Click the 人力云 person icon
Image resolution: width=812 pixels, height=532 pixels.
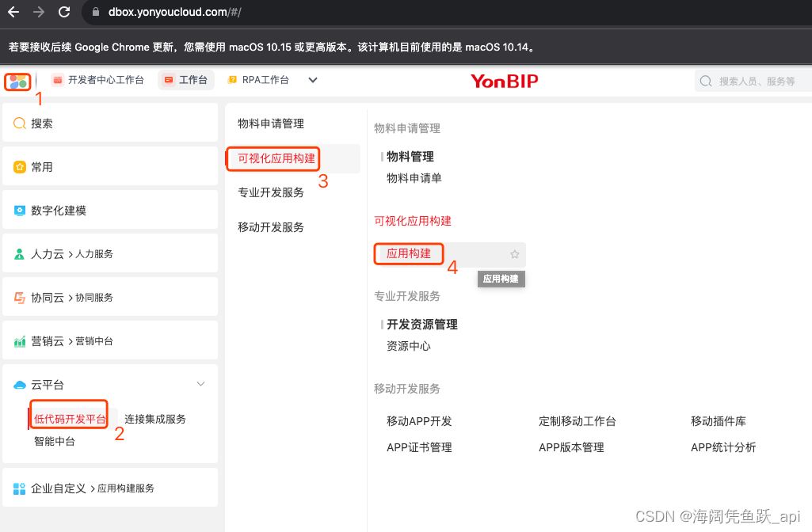(20, 254)
